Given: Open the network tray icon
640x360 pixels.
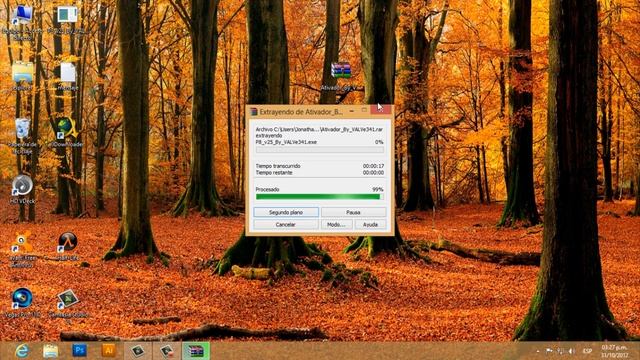Looking at the screenshot, I should [561, 351].
